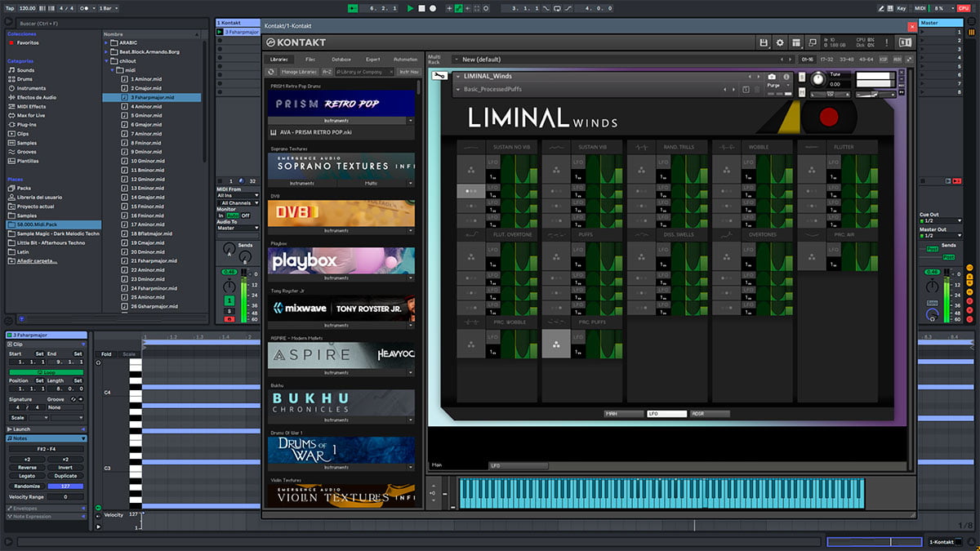Switch to the ADSR tab in Liminal Winds
Image resolution: width=980 pixels, height=551 pixels.
point(710,414)
